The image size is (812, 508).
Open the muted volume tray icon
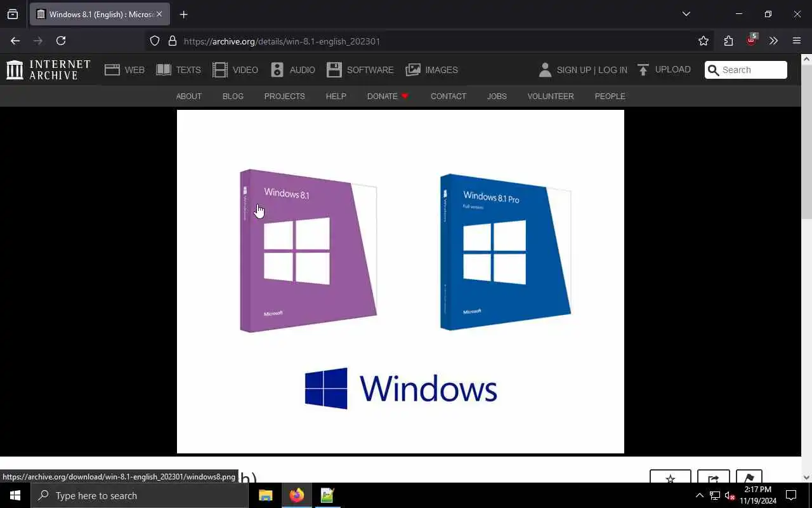730,495
